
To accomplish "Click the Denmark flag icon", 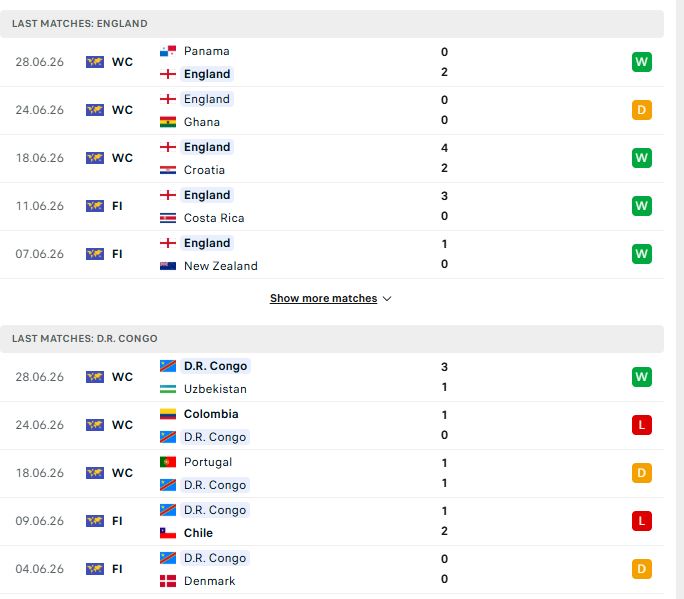I will (x=168, y=581).
